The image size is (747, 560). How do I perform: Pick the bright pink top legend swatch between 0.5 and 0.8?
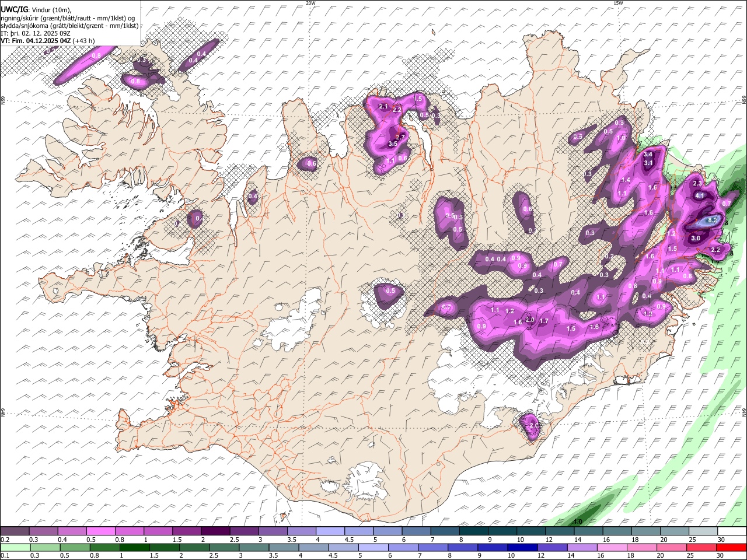point(100,531)
